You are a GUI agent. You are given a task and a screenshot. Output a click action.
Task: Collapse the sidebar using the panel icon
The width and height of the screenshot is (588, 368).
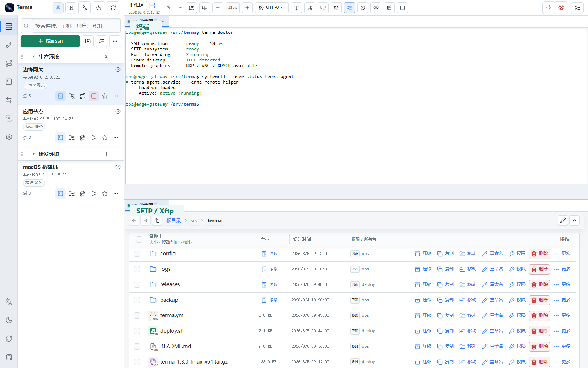click(71, 8)
